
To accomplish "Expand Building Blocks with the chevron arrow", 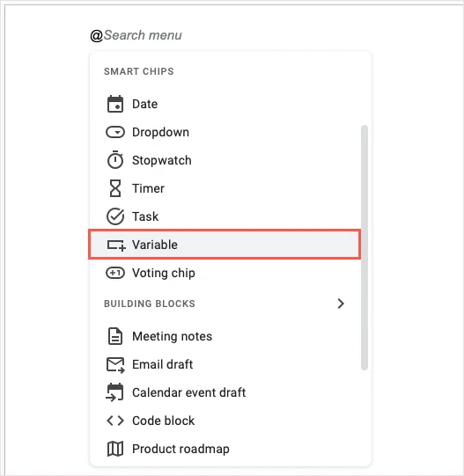I will (341, 304).
